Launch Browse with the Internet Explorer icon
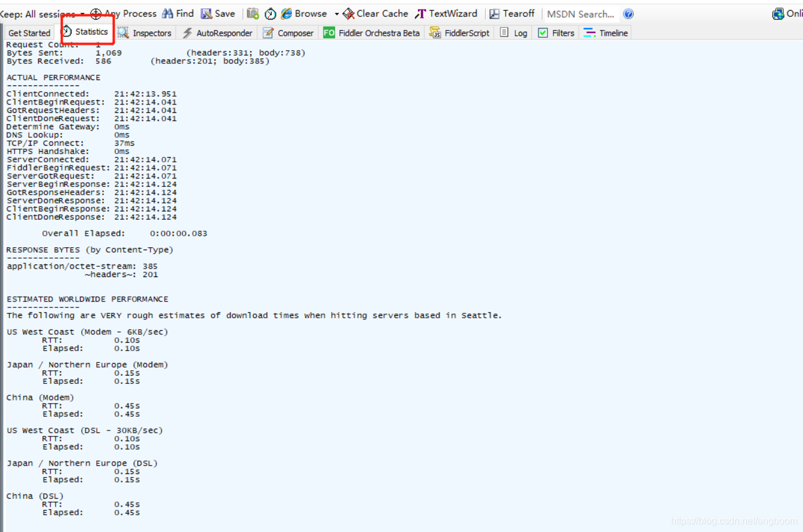 click(287, 13)
